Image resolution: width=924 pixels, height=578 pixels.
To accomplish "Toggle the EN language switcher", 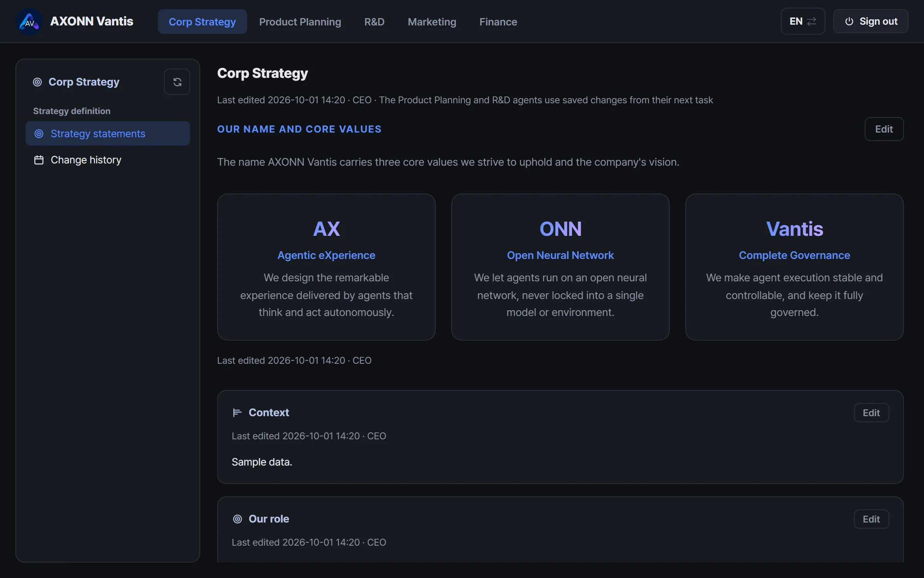I will [x=803, y=21].
